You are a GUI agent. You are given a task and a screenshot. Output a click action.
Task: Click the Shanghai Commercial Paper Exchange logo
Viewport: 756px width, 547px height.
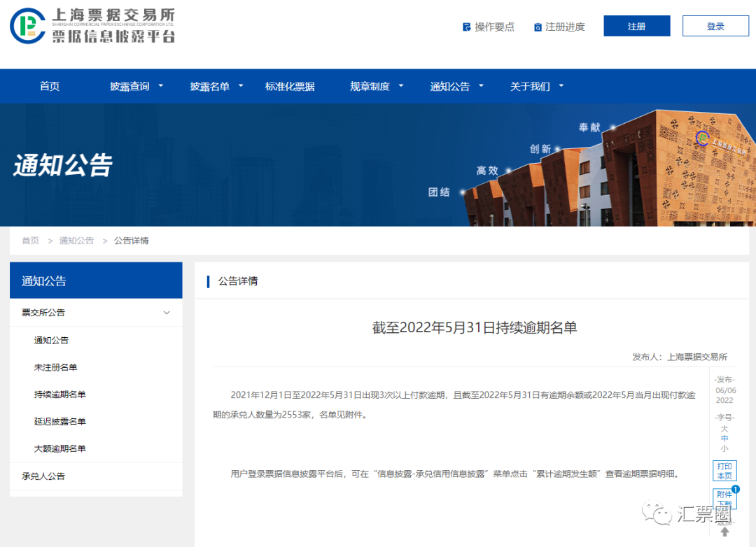(x=92, y=26)
